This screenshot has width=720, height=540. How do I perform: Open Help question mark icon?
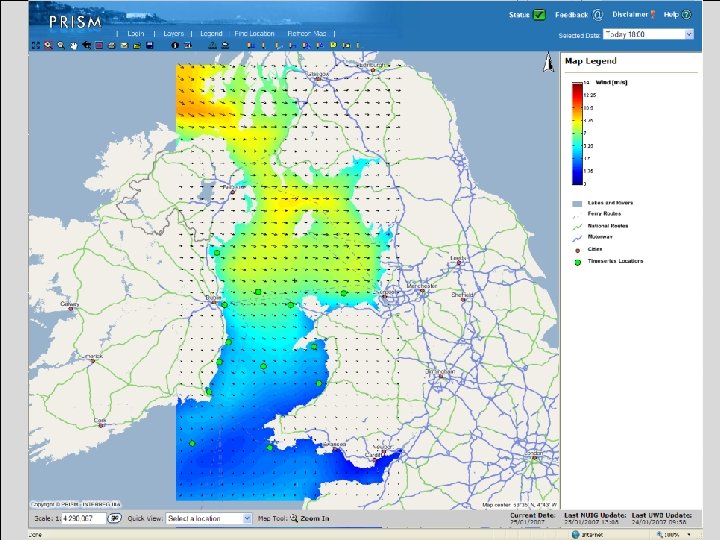point(686,14)
